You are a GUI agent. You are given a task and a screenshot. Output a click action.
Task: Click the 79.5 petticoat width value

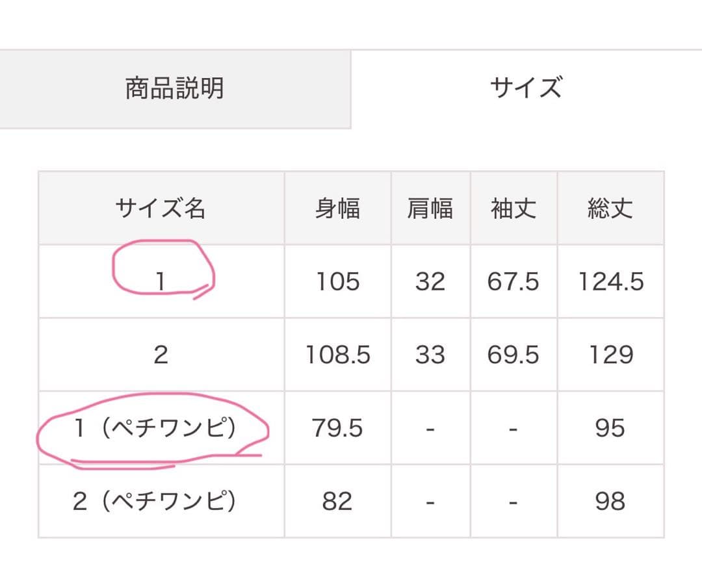337,428
